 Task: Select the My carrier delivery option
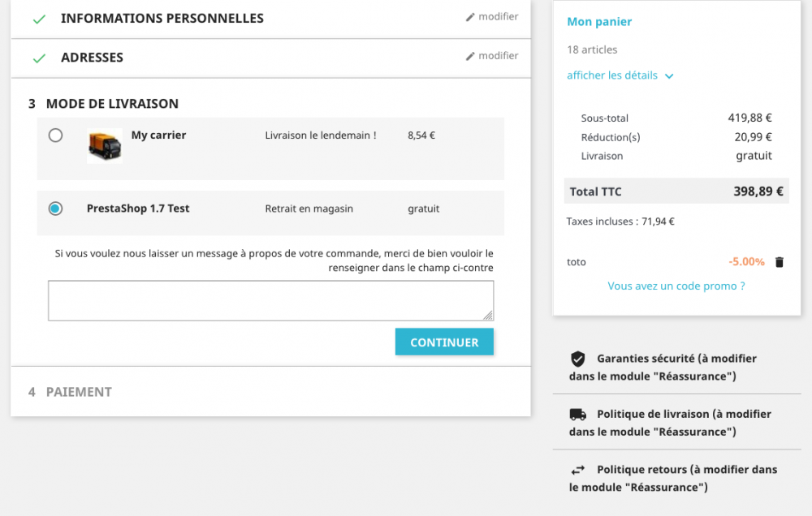[x=55, y=135]
